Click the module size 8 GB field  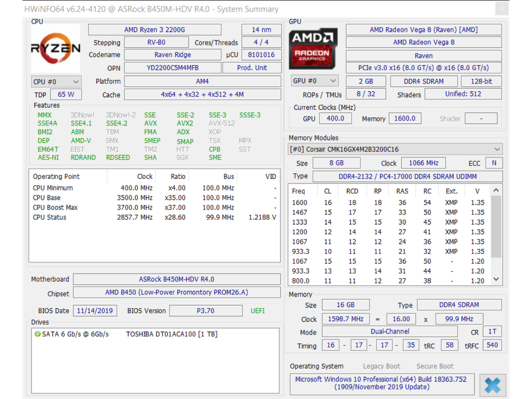337,163
